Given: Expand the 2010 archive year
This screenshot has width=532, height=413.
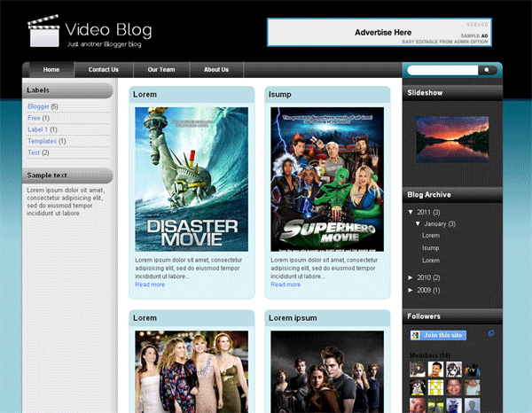Looking at the screenshot, I should (x=411, y=277).
